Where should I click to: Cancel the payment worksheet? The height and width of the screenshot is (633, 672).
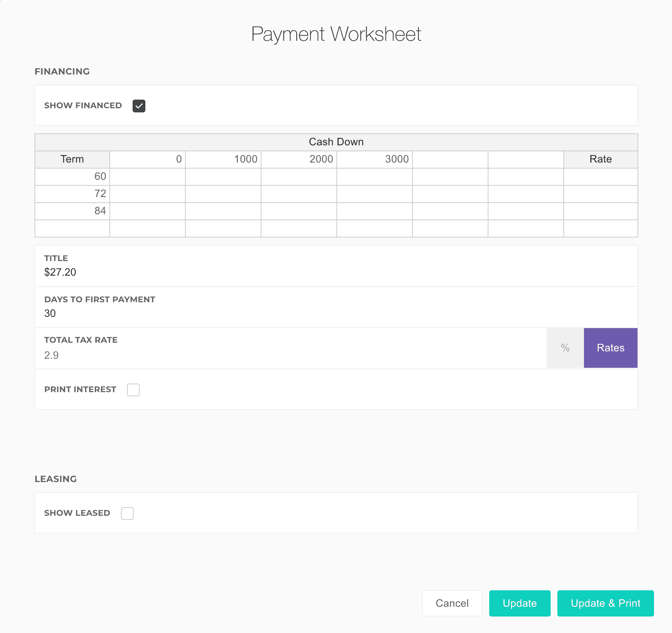(452, 603)
